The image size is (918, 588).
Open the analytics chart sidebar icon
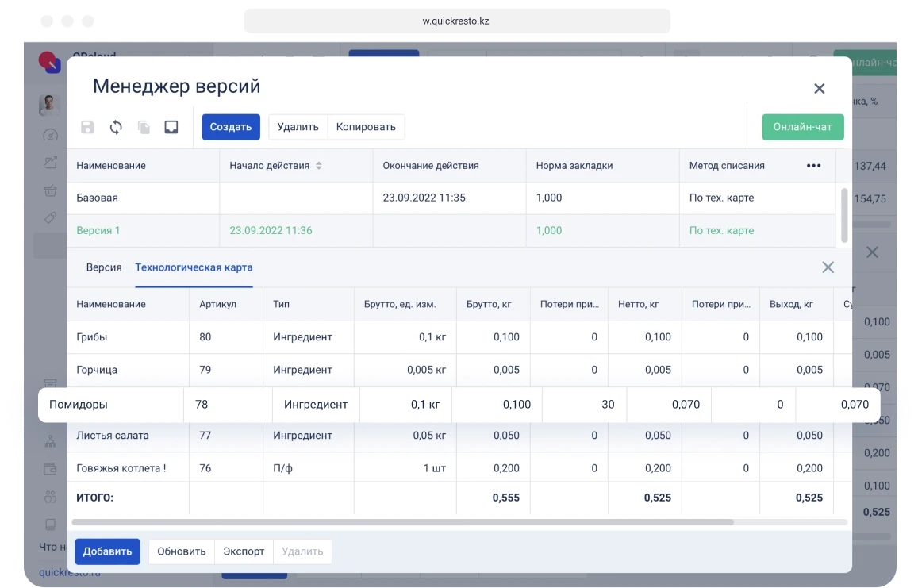(x=51, y=163)
